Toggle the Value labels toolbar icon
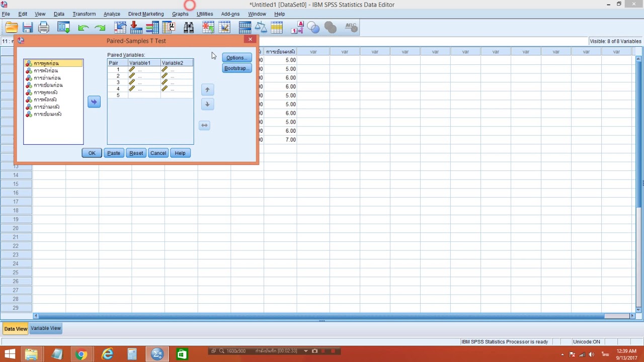 pyautogui.click(x=297, y=28)
